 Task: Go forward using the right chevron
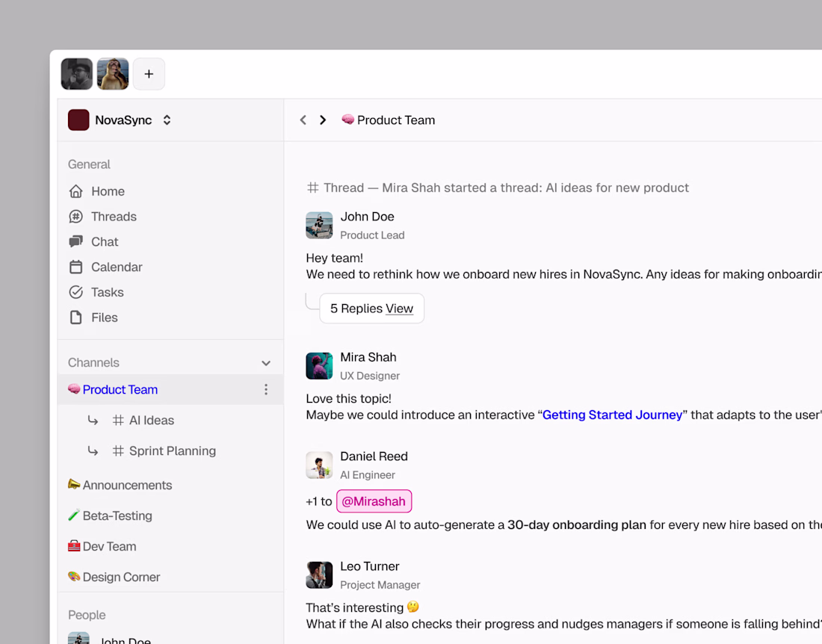tap(323, 120)
